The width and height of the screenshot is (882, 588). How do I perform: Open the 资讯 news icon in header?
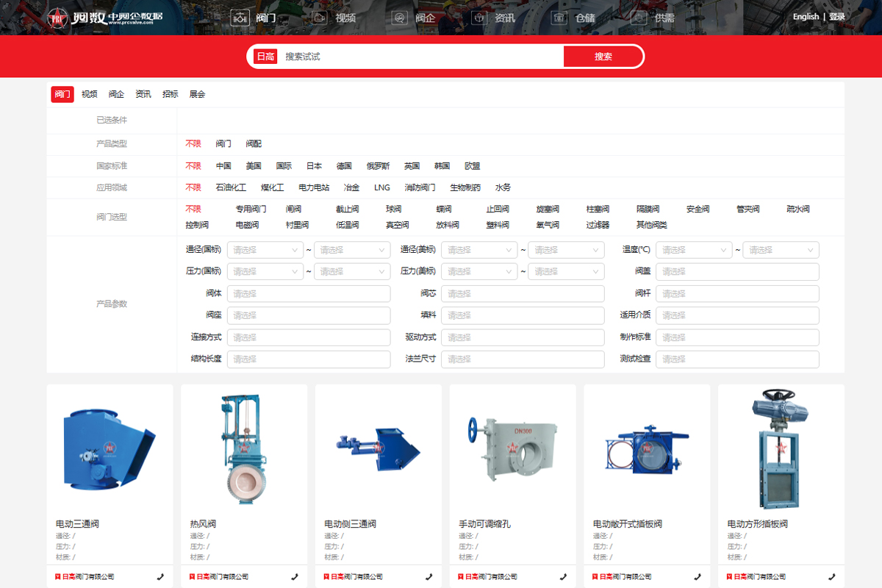[x=480, y=18]
